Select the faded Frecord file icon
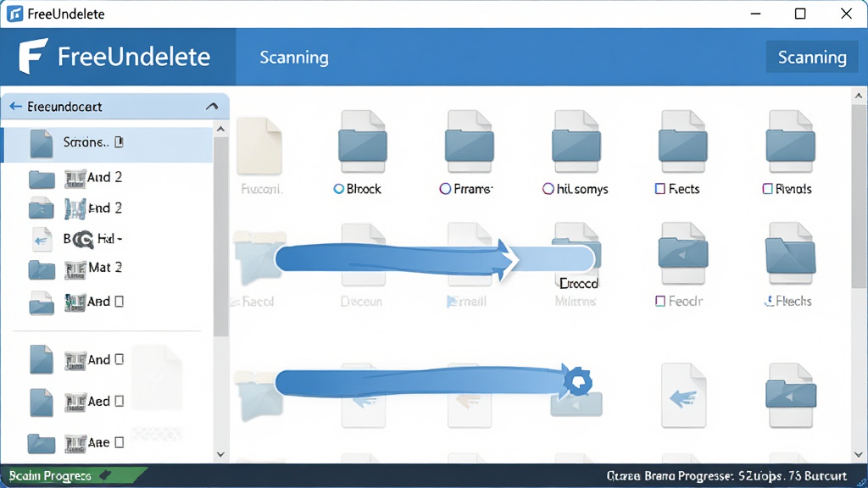868x488 pixels. pos(259,146)
